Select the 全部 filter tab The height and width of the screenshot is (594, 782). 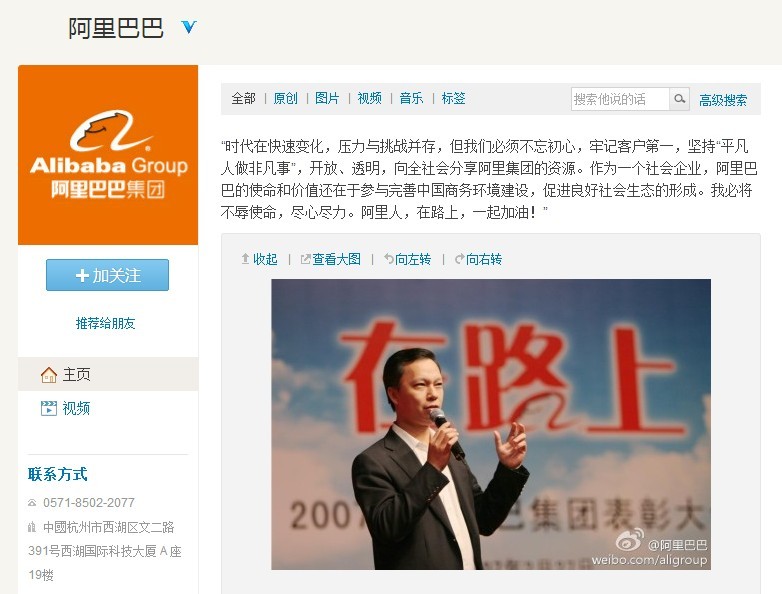tap(243, 98)
